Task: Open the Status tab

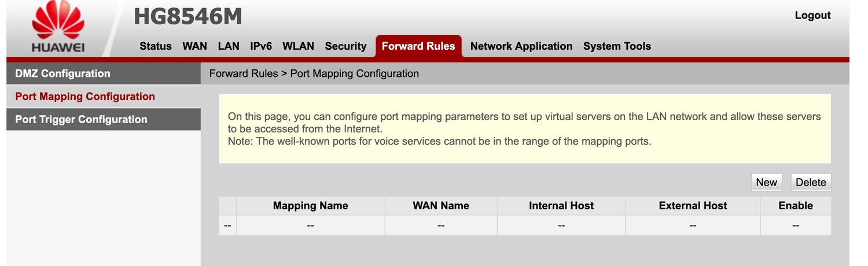Action: [x=156, y=46]
